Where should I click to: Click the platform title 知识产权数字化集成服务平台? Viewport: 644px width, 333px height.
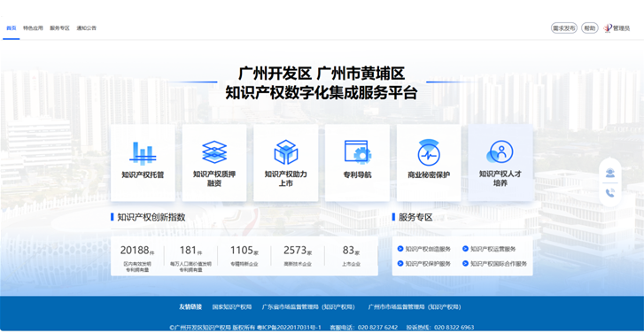(322, 93)
